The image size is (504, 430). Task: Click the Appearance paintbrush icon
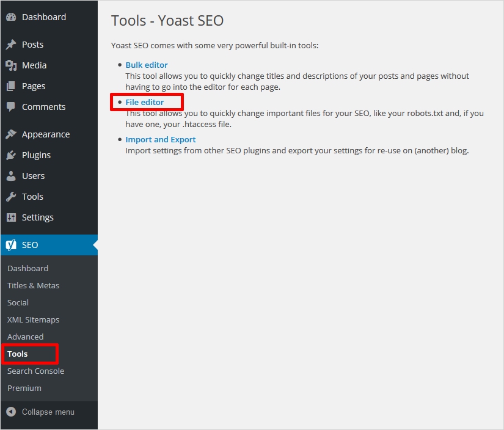coord(11,134)
